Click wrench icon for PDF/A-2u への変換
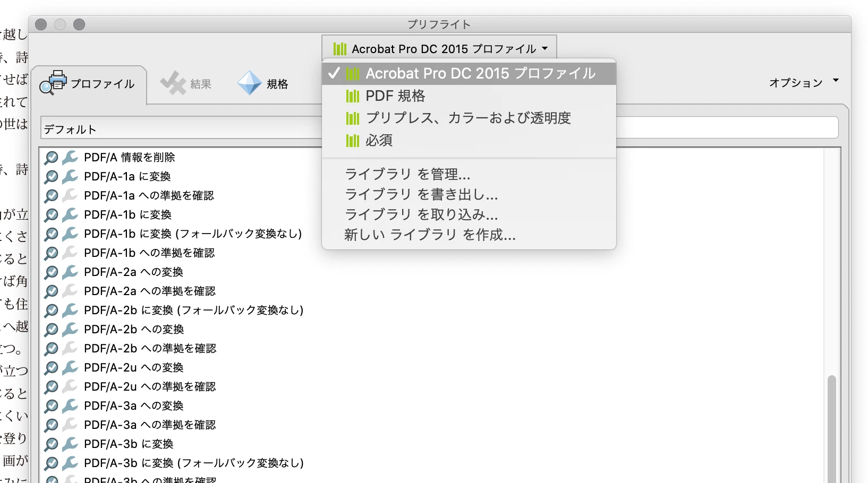The image size is (868, 483). pyautogui.click(x=70, y=368)
